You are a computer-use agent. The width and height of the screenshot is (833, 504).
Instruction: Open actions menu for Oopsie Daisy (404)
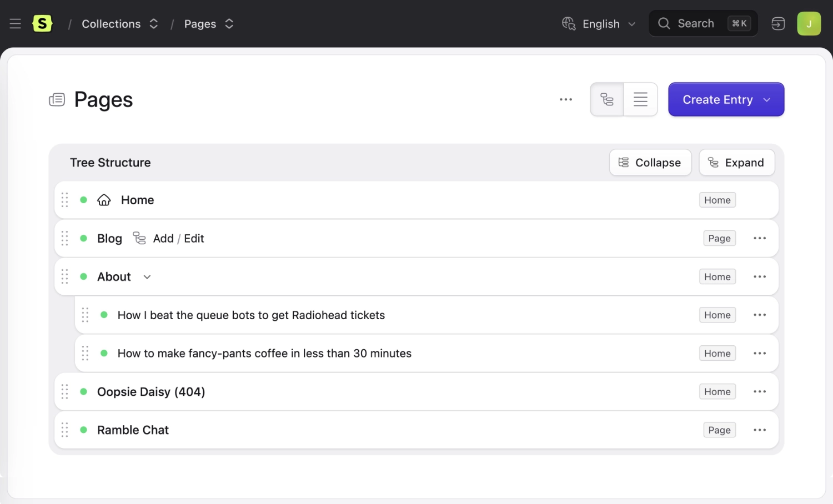click(x=759, y=392)
